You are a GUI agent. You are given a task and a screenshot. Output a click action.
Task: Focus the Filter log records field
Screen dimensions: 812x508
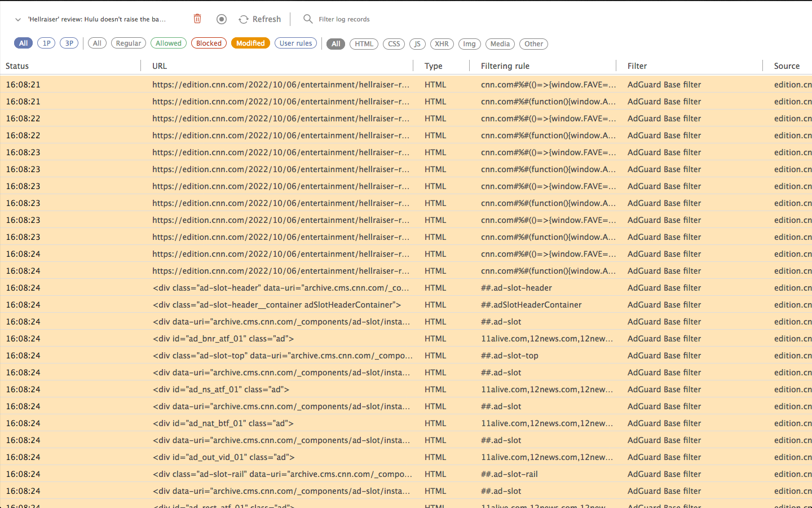[344, 19]
